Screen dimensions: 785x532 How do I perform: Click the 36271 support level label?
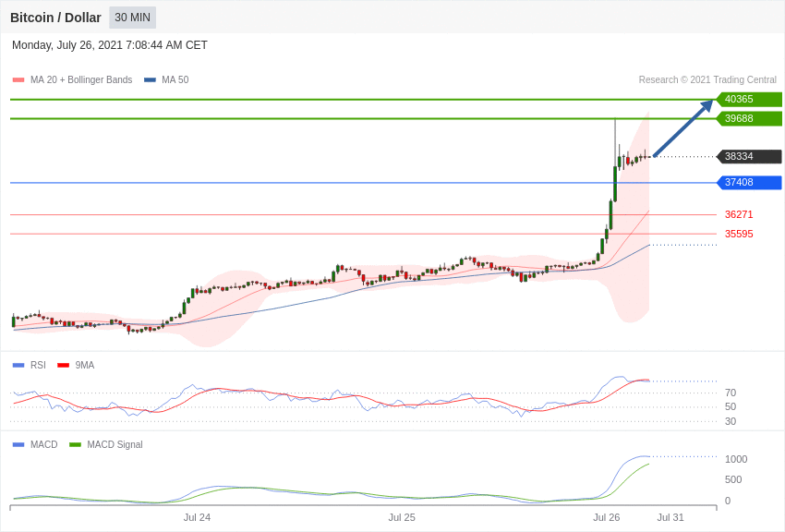739,214
